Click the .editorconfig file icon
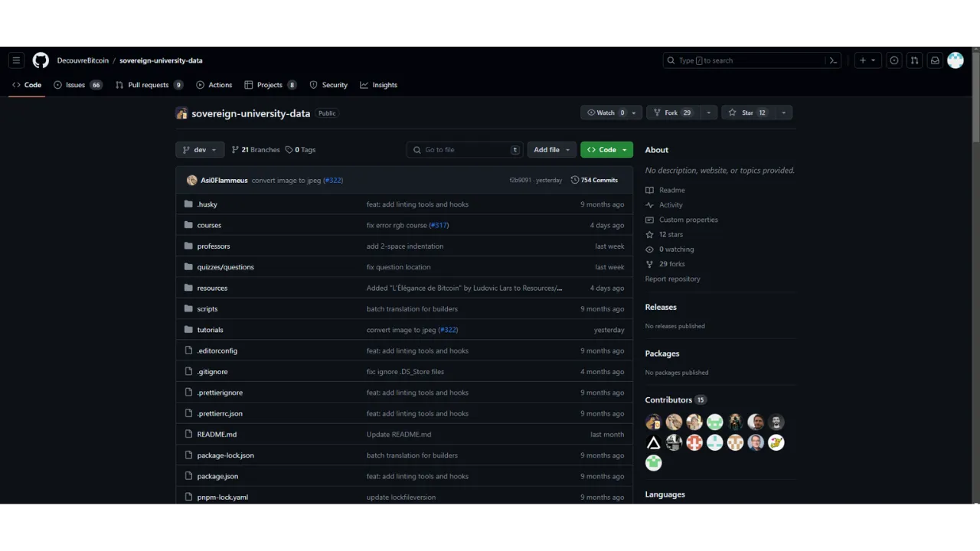 pos(188,350)
